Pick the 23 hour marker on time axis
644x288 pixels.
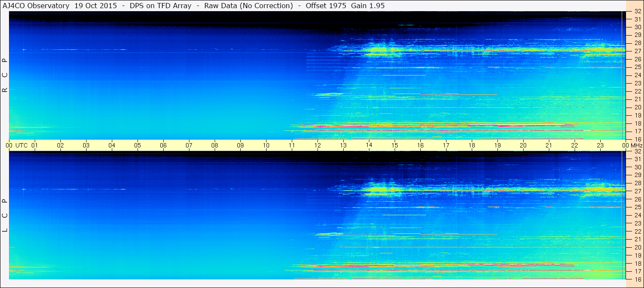click(x=600, y=145)
